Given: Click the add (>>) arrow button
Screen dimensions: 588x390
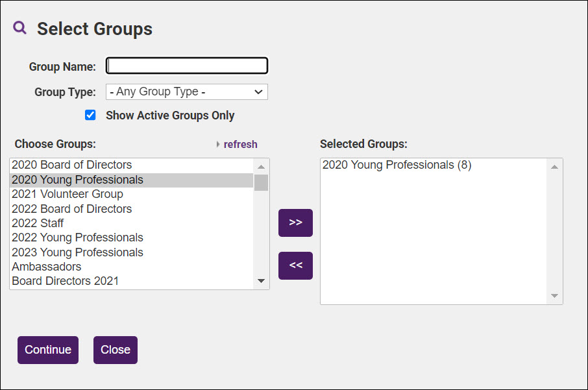Looking at the screenshot, I should tap(295, 223).
